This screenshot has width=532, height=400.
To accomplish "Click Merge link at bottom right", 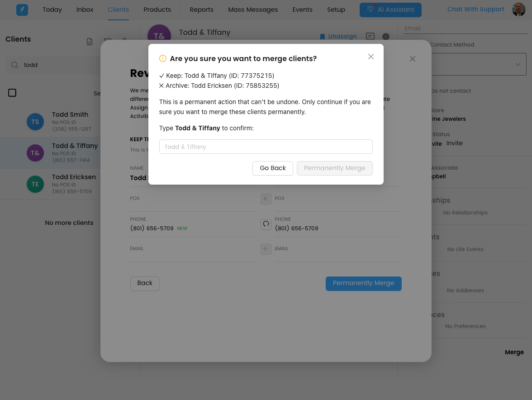I will pos(514,352).
